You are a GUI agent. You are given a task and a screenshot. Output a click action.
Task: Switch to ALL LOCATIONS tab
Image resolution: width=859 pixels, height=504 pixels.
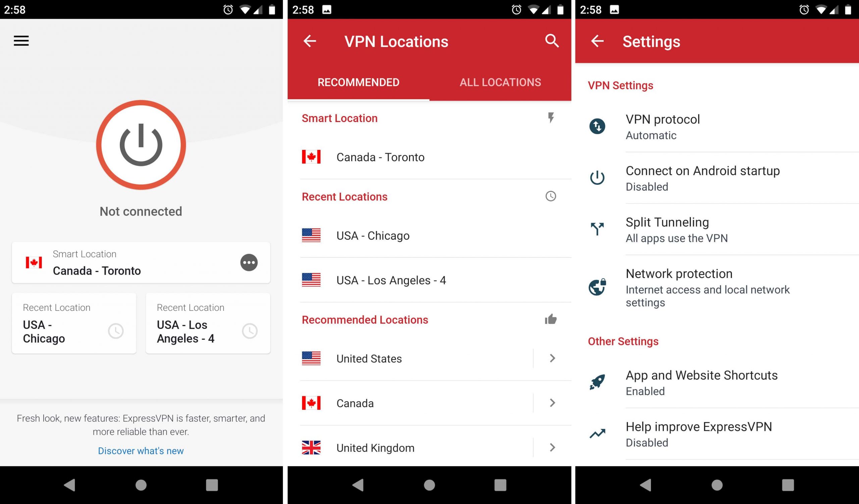(500, 82)
